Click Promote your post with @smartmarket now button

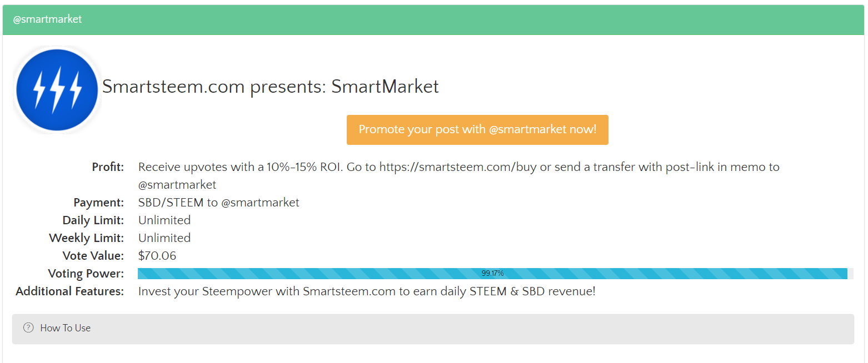[477, 130]
